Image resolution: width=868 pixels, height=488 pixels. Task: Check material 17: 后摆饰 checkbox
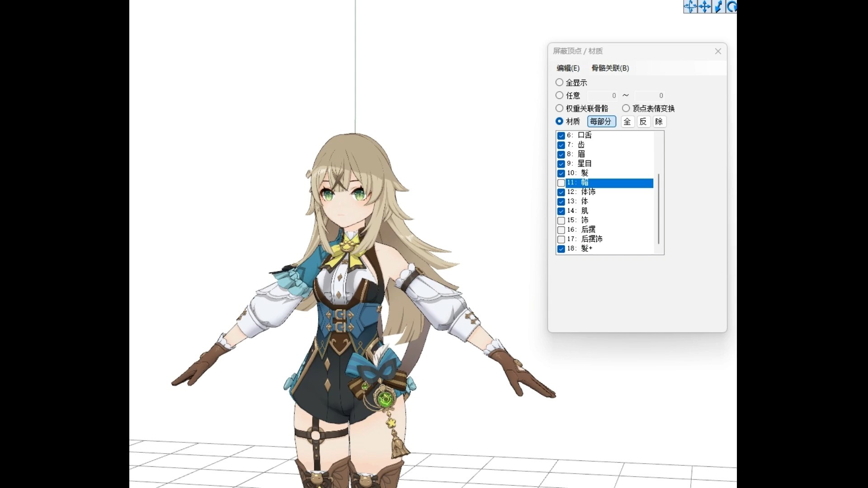click(561, 239)
